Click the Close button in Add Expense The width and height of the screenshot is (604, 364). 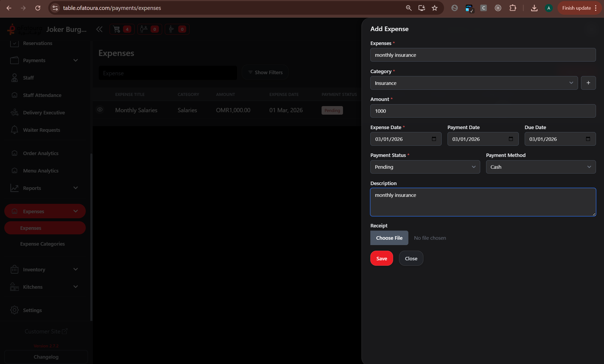(x=411, y=258)
